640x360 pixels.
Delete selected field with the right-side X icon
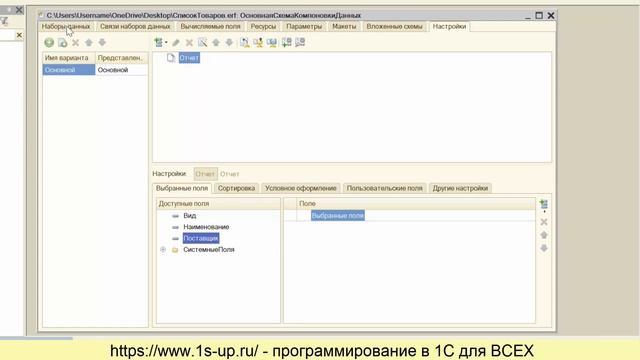pyautogui.click(x=544, y=222)
